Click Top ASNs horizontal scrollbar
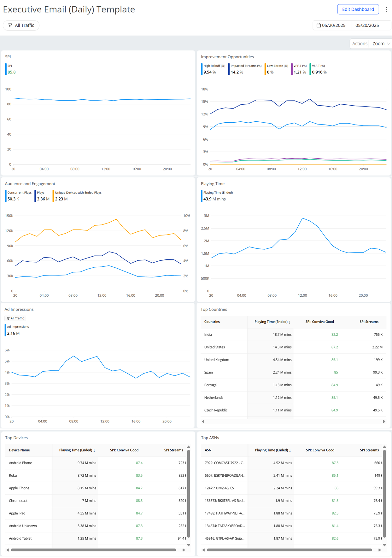This screenshot has height=558, width=392. coord(289,550)
